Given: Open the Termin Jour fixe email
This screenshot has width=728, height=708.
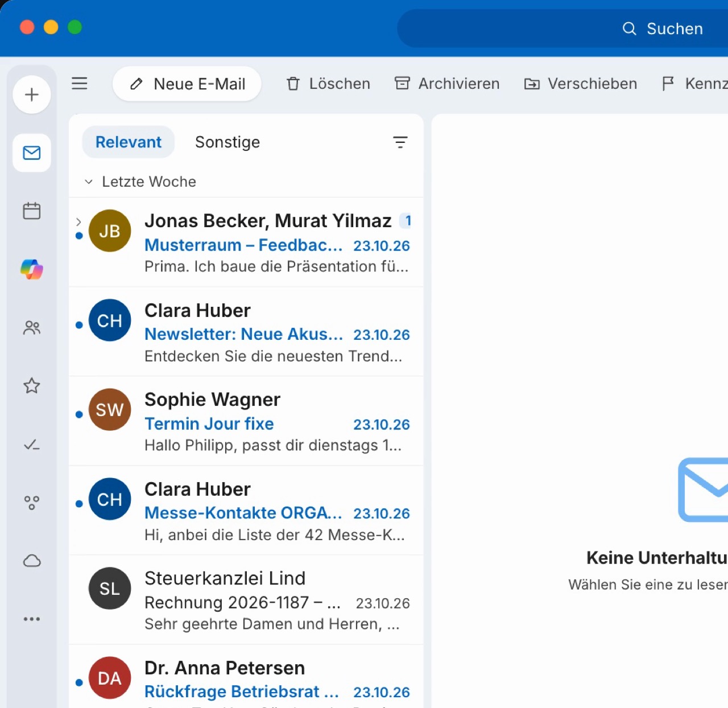Looking at the screenshot, I should [x=246, y=421].
